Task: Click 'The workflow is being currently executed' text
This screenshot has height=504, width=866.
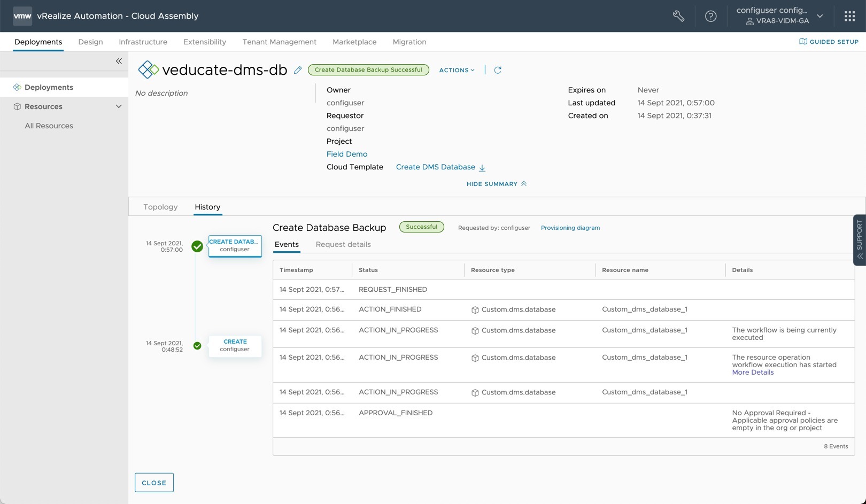Action: coord(784,334)
